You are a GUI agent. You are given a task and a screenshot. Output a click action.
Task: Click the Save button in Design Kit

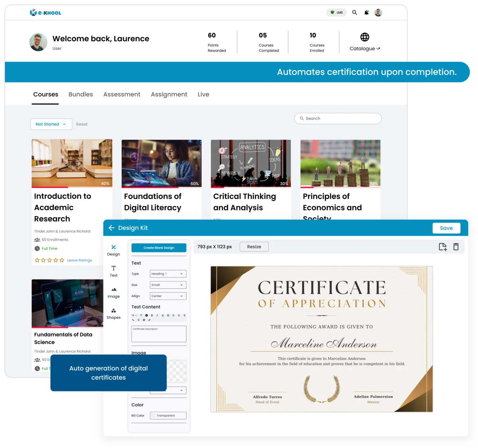[x=446, y=228]
